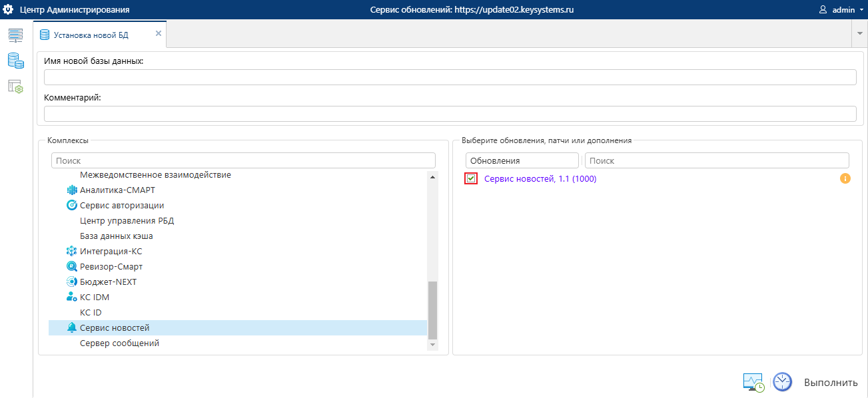Click the clock schedule icon
The width and height of the screenshot is (868, 398).
[782, 382]
